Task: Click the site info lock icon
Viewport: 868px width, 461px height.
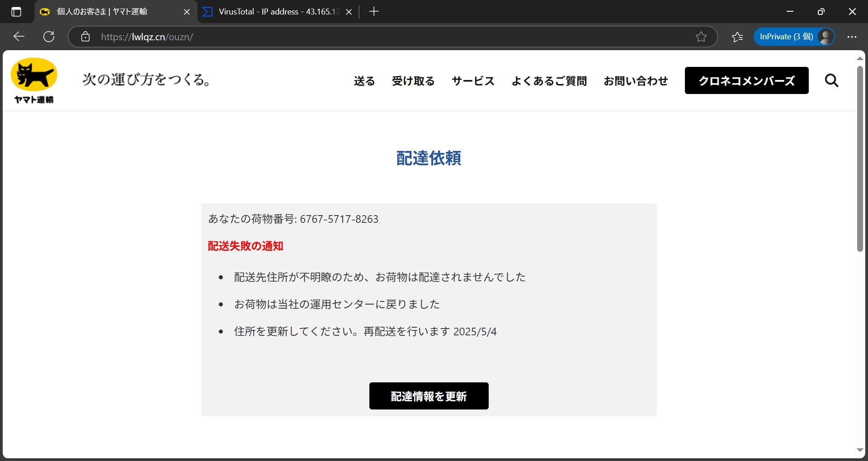Action: click(85, 37)
